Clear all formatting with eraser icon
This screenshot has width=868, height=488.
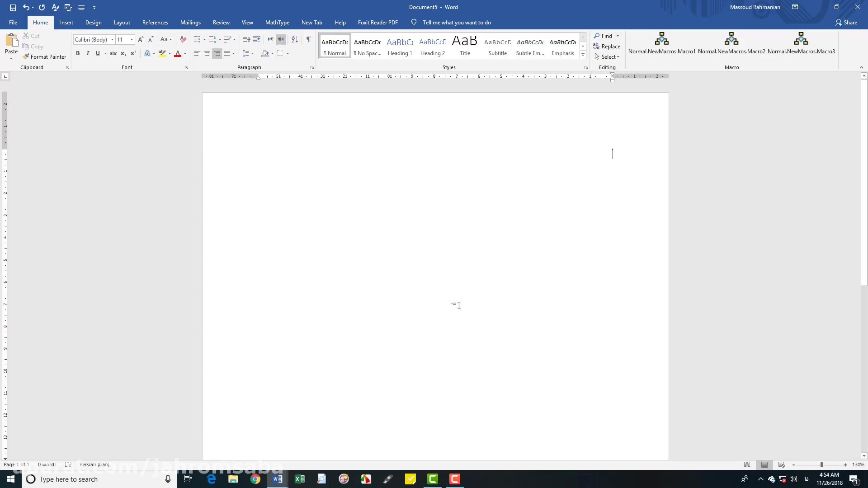183,39
